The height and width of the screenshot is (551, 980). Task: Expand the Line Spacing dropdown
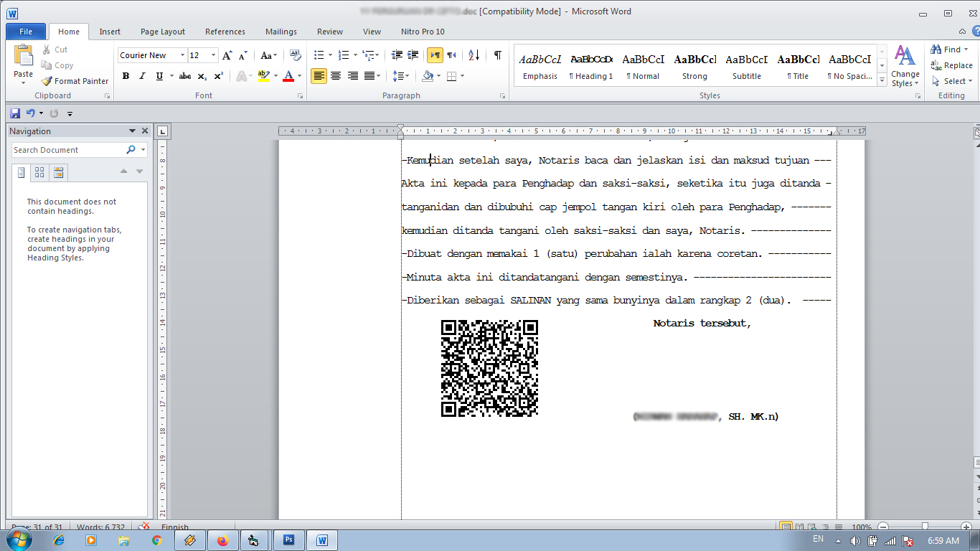pyautogui.click(x=407, y=76)
